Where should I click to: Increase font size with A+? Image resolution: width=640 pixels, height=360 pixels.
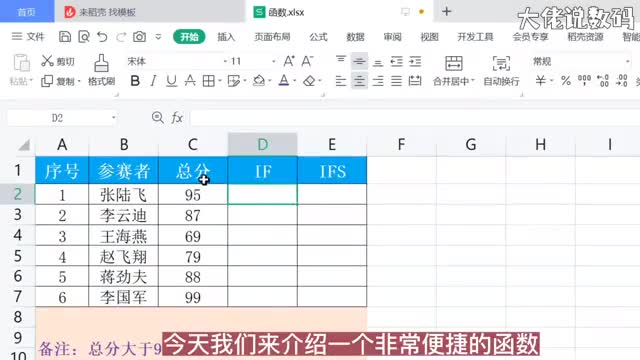coord(289,61)
